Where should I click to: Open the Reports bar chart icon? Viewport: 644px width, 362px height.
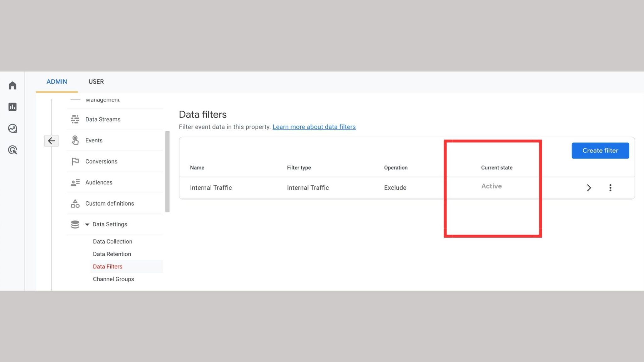coord(12,107)
